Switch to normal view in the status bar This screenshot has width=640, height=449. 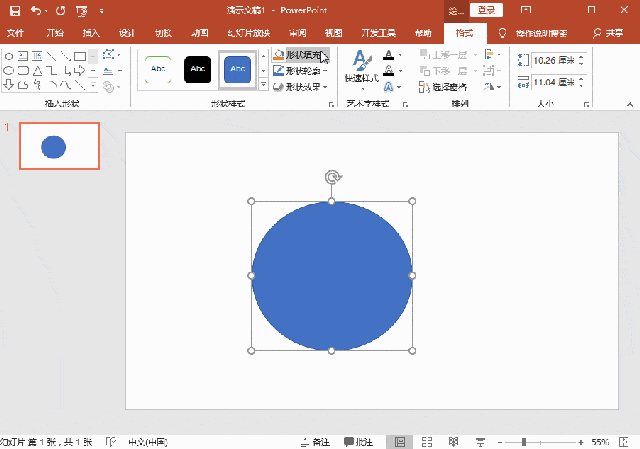tap(400, 441)
